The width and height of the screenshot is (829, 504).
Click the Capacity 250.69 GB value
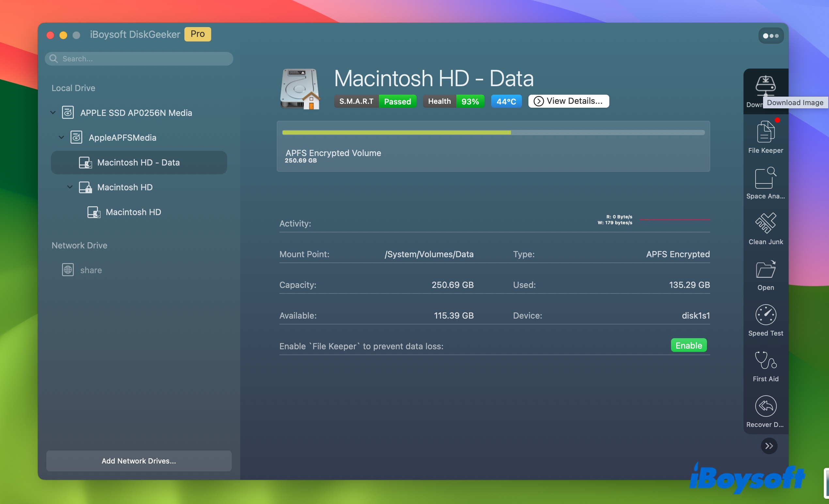452,285
